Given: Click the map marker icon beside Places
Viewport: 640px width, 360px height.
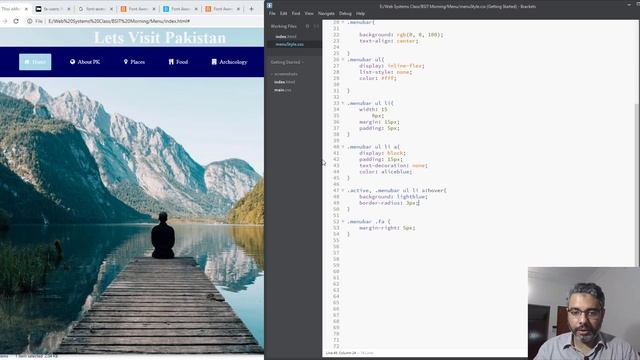Looking at the screenshot, I should click(x=126, y=62).
